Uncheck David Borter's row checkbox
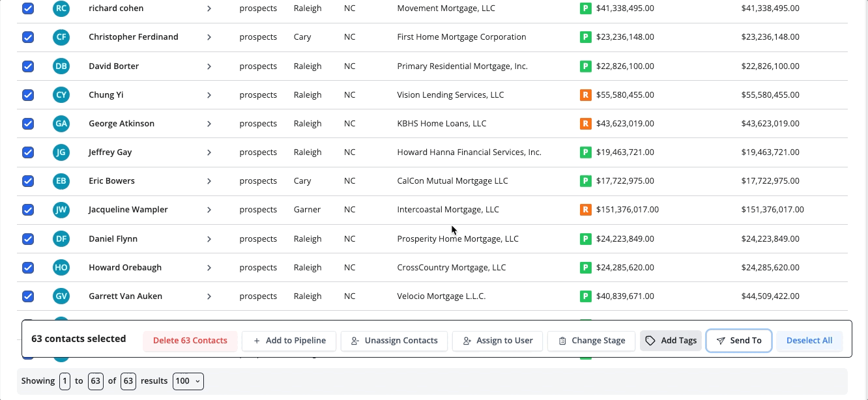 27,66
